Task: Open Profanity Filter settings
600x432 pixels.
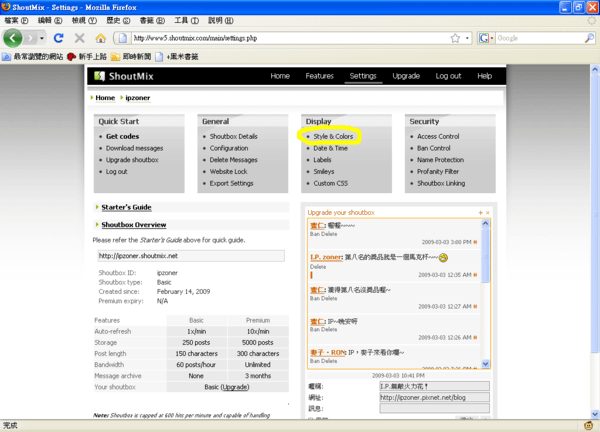Action: (x=438, y=171)
